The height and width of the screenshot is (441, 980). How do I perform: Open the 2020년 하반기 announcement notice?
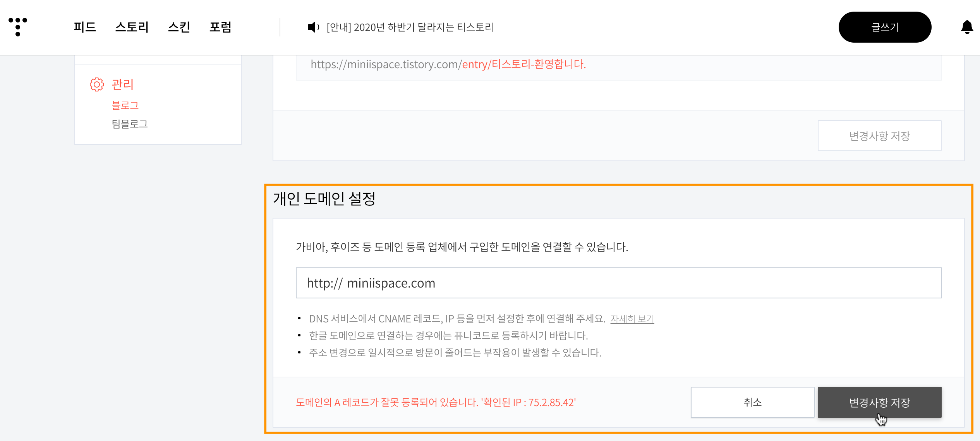pos(410,27)
